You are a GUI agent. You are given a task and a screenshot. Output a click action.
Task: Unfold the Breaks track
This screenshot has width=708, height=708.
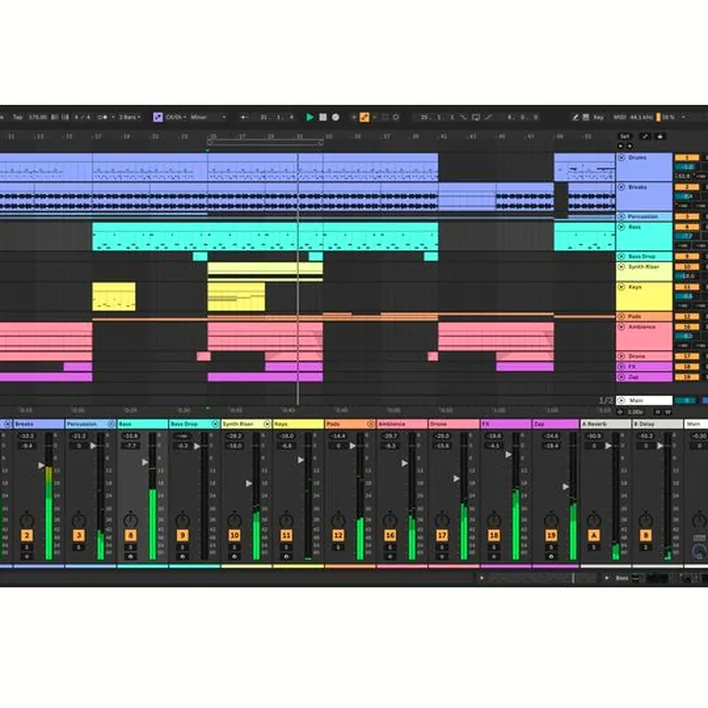pos(621,187)
